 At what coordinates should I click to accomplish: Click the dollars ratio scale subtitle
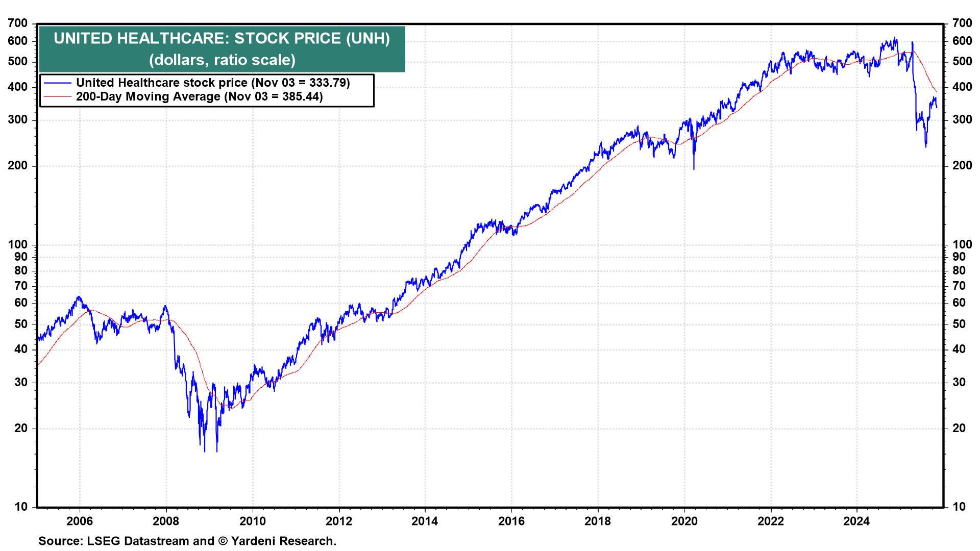[222, 60]
